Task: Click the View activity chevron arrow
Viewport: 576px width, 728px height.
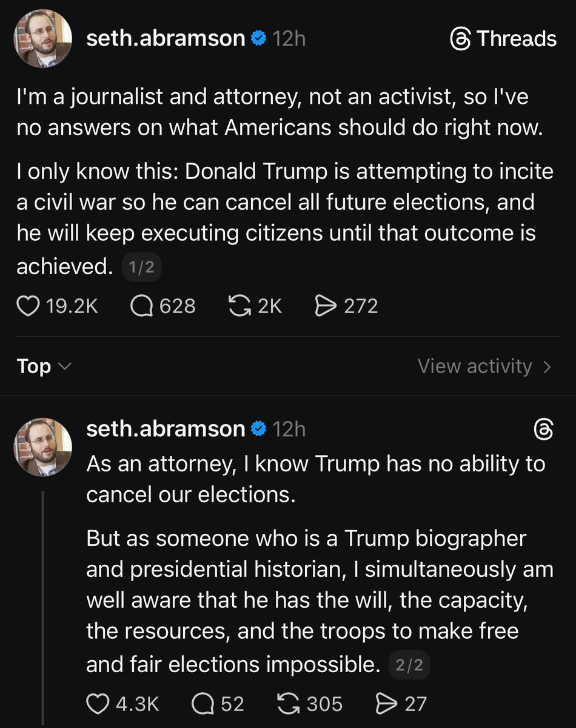Action: [547, 367]
